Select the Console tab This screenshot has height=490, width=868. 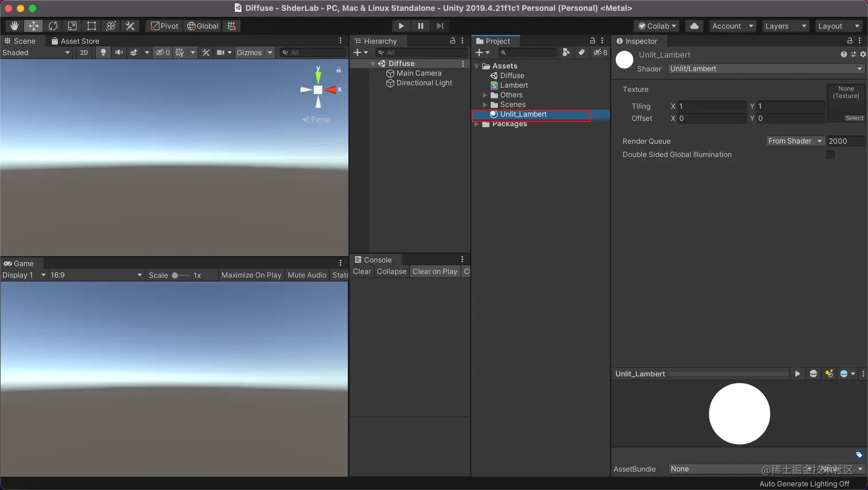pyautogui.click(x=373, y=259)
